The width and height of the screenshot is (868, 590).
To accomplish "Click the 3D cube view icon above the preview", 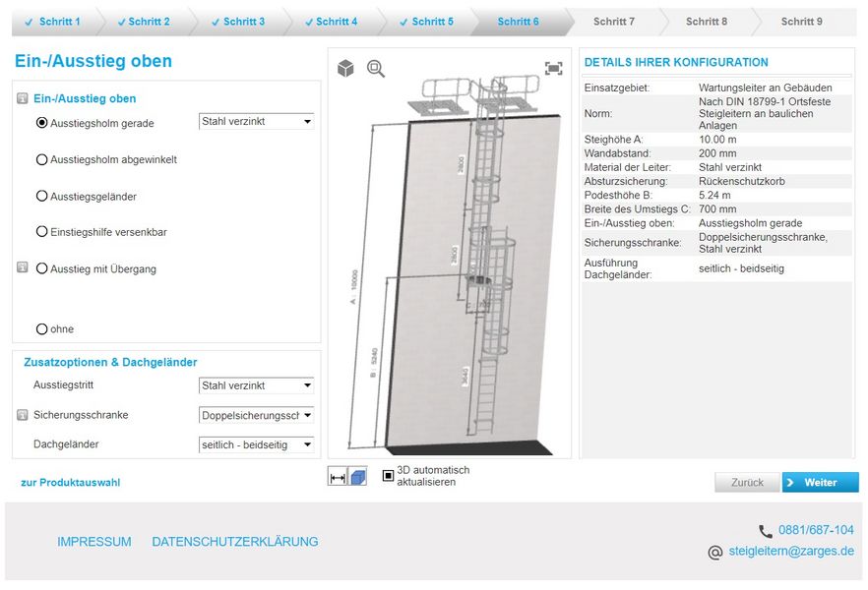I will [x=345, y=67].
